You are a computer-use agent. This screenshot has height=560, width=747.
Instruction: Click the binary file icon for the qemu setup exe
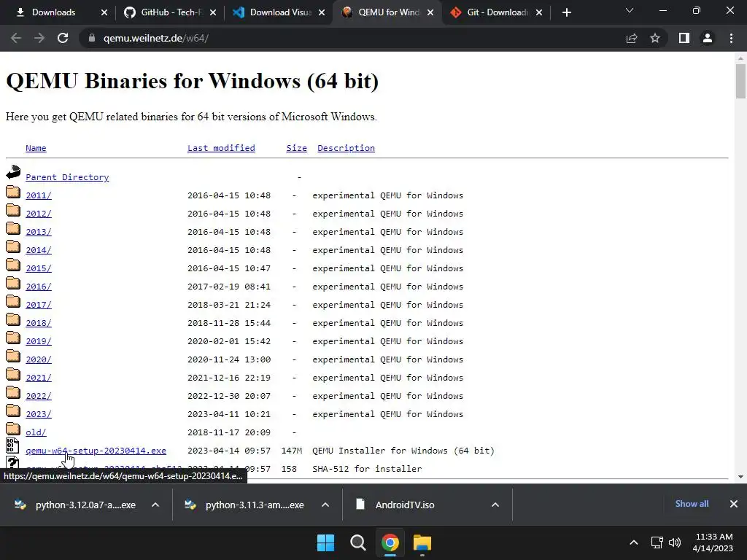12,446
